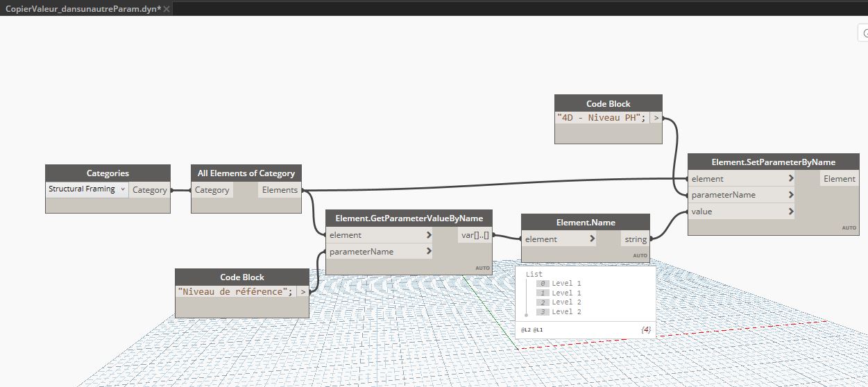Click the Element.Name string output port
This screenshot has height=387, width=868.
click(635, 239)
